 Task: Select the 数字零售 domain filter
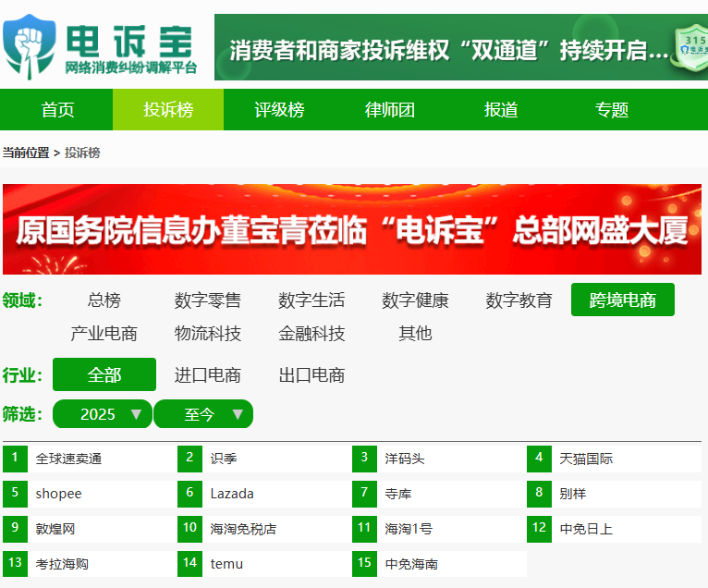point(208,300)
